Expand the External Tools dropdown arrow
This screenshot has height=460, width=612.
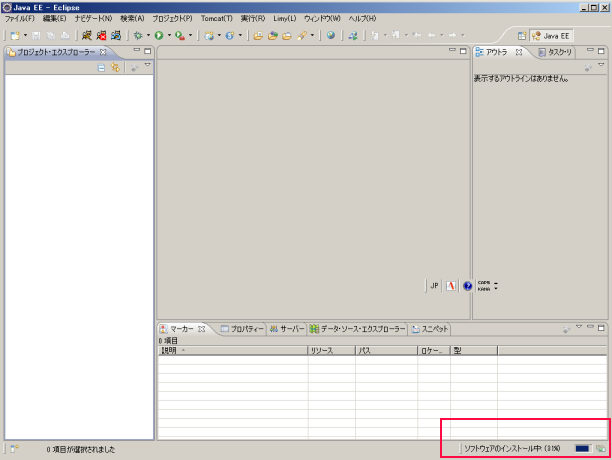click(190, 36)
